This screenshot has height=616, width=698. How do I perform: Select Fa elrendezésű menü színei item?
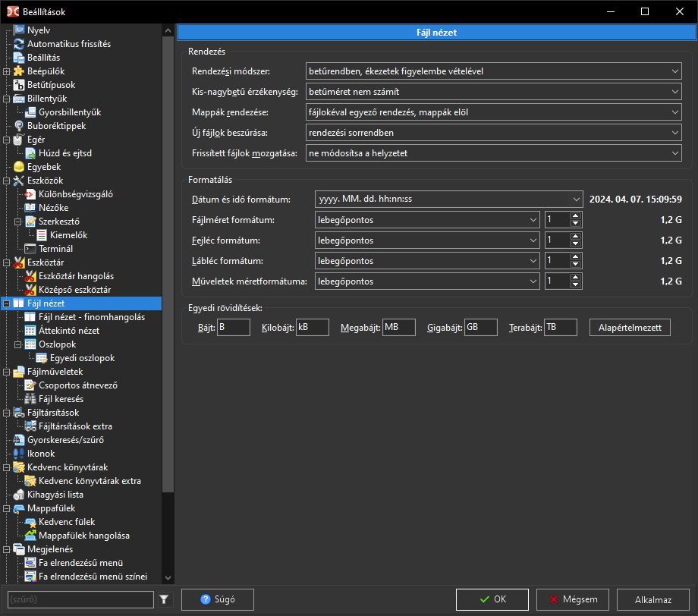(x=93, y=577)
